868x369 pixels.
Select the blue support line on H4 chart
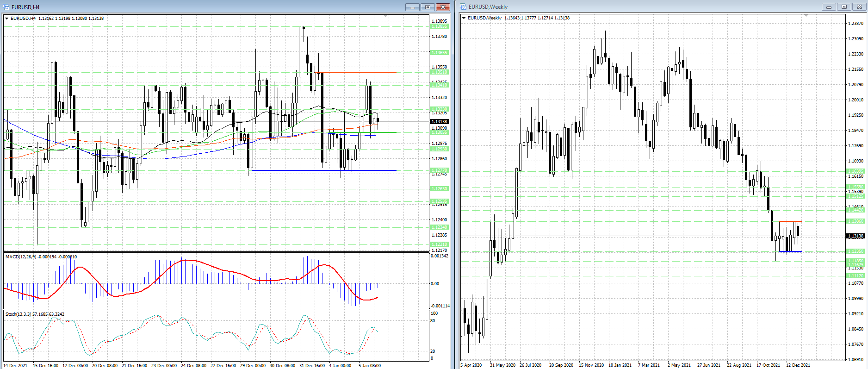[x=324, y=170]
